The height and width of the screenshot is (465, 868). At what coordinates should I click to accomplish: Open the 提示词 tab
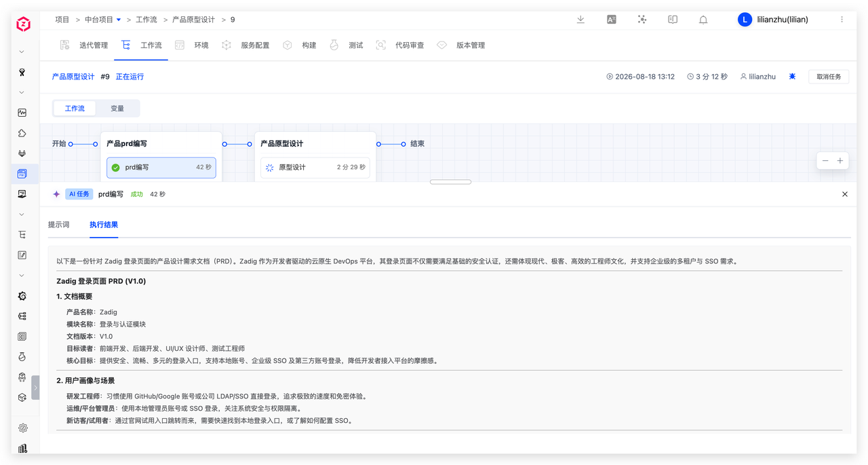pos(59,225)
